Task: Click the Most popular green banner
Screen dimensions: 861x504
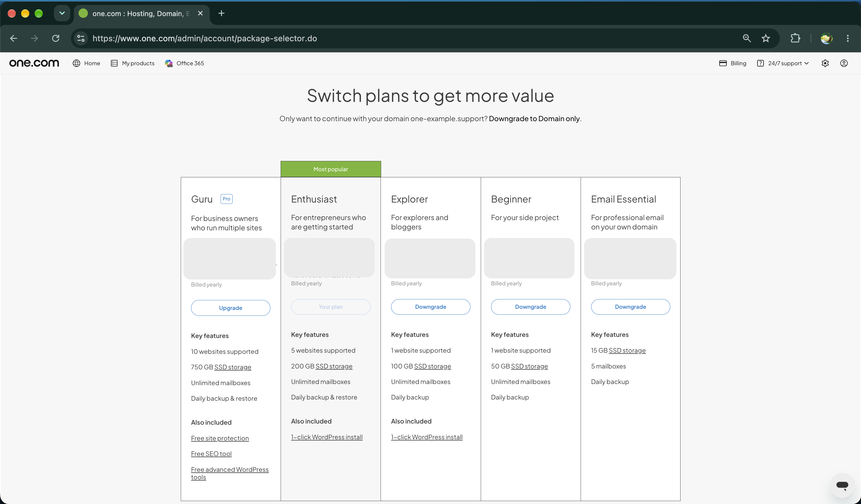Action: coord(331,169)
